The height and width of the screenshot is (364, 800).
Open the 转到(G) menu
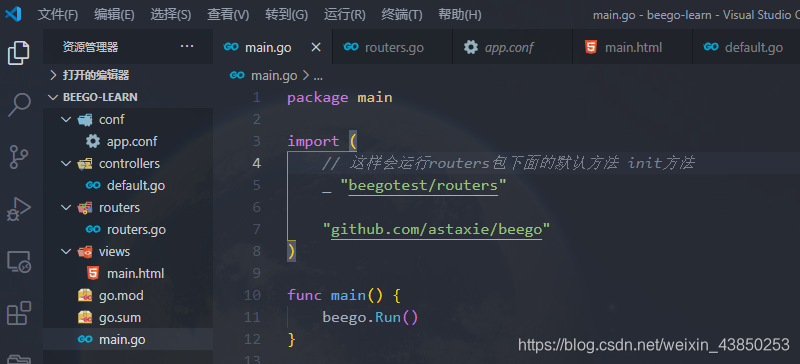(x=286, y=15)
